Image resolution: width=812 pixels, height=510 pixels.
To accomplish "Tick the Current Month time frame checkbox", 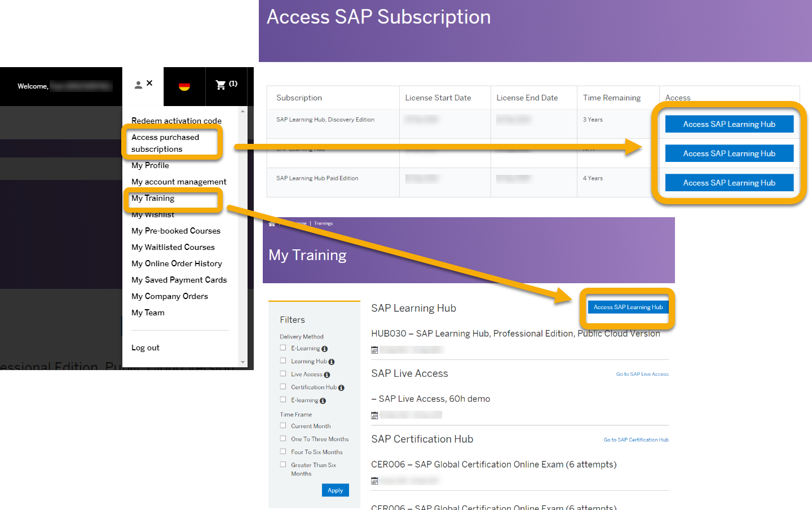I will (x=283, y=425).
